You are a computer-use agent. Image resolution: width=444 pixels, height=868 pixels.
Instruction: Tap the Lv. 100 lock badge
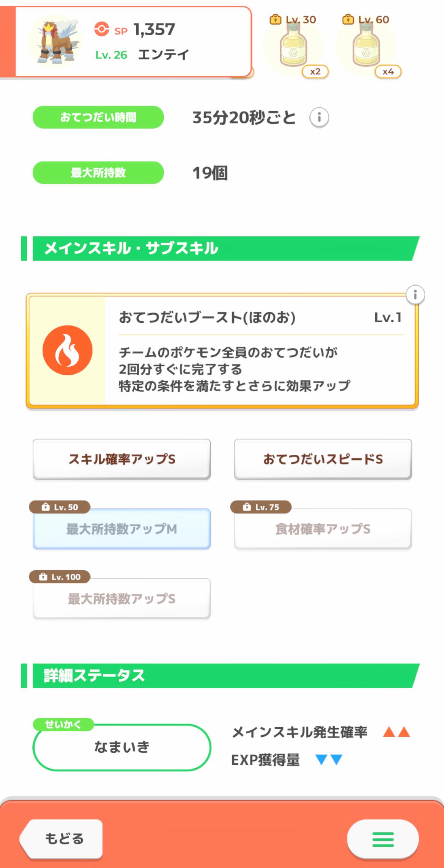(60, 577)
